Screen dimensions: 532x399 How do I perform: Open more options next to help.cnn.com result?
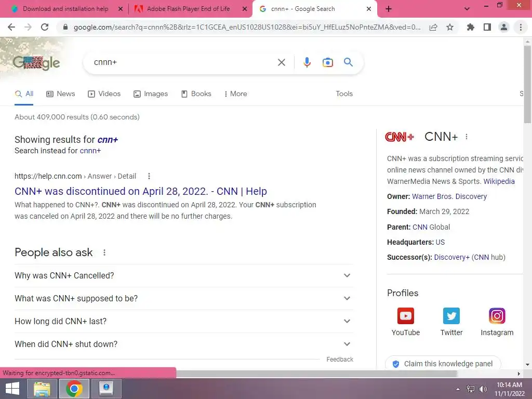pos(149,176)
